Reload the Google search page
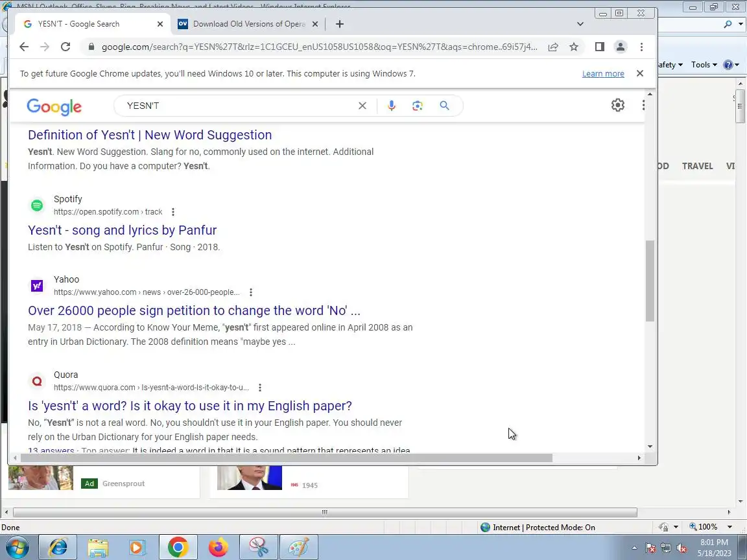 tap(65, 47)
